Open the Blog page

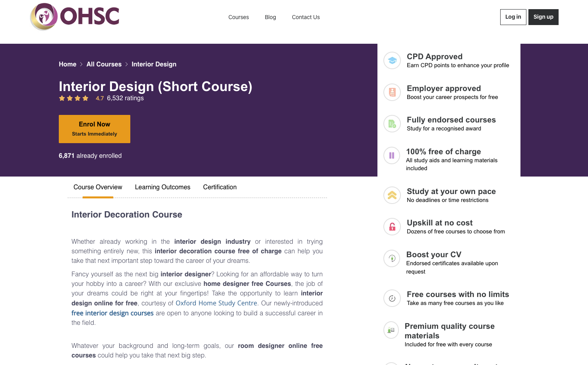[271, 17]
